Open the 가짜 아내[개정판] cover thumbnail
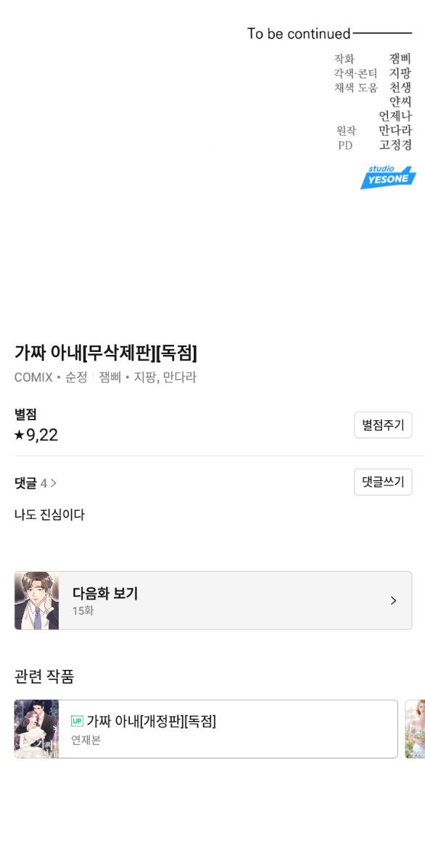Screen dimensions: 425x868 pyautogui.click(x=36, y=729)
